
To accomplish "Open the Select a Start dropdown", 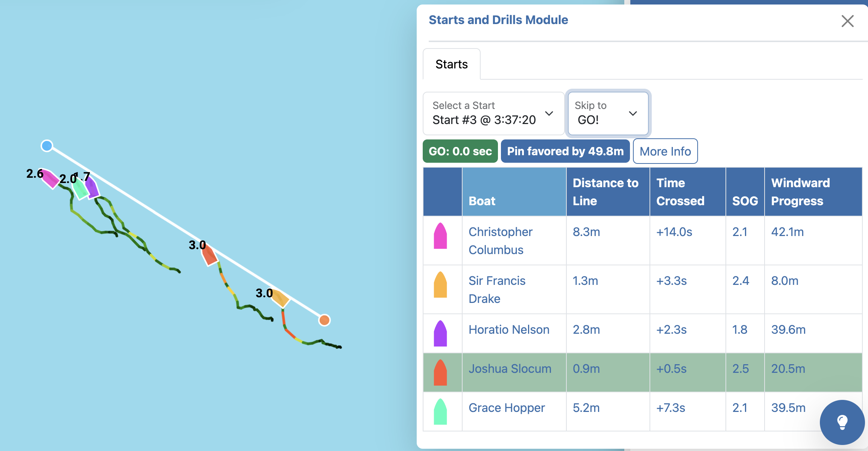I will point(493,114).
